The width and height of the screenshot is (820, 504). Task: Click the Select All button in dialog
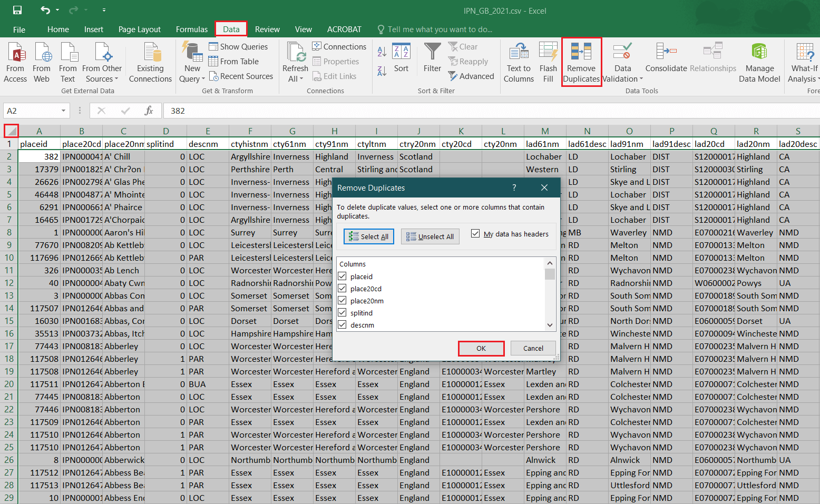point(369,236)
